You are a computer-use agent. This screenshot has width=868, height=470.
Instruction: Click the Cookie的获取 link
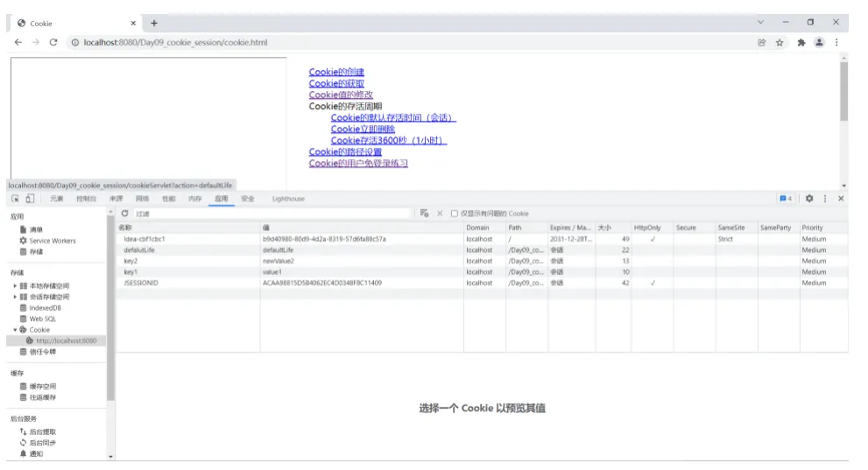[x=336, y=83]
